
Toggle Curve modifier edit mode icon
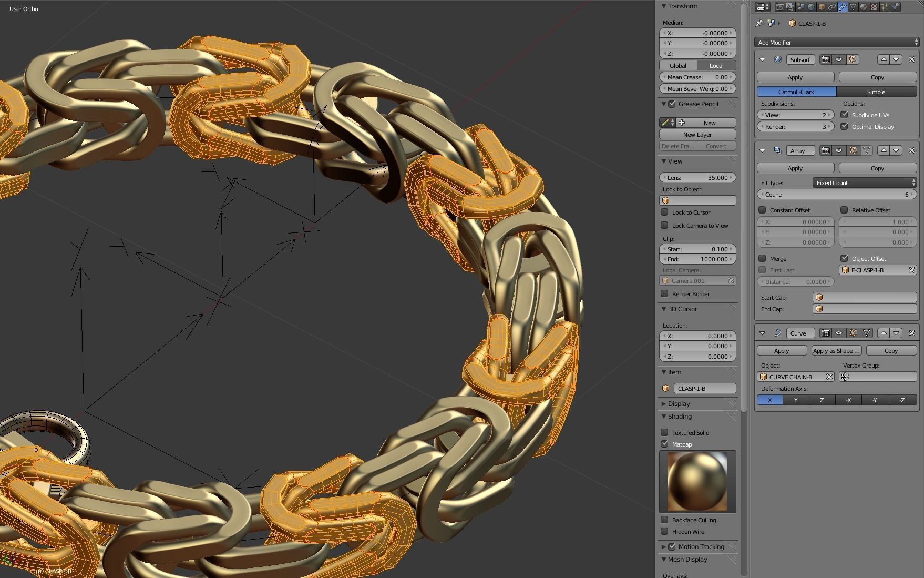tap(853, 333)
